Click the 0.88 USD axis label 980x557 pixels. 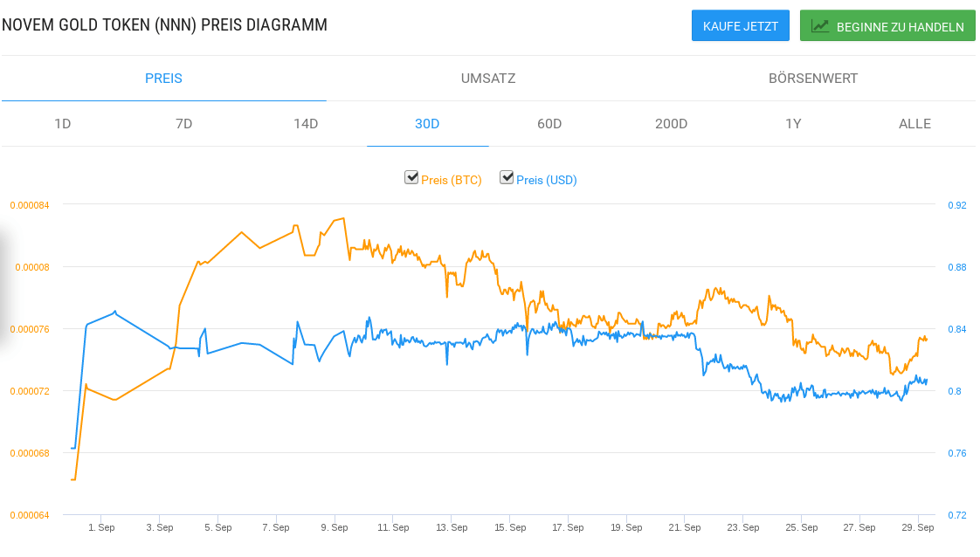tap(957, 267)
